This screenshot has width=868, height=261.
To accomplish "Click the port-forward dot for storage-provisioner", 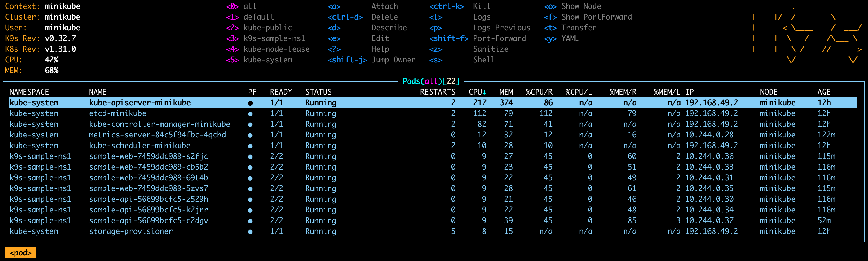I will click(x=250, y=232).
